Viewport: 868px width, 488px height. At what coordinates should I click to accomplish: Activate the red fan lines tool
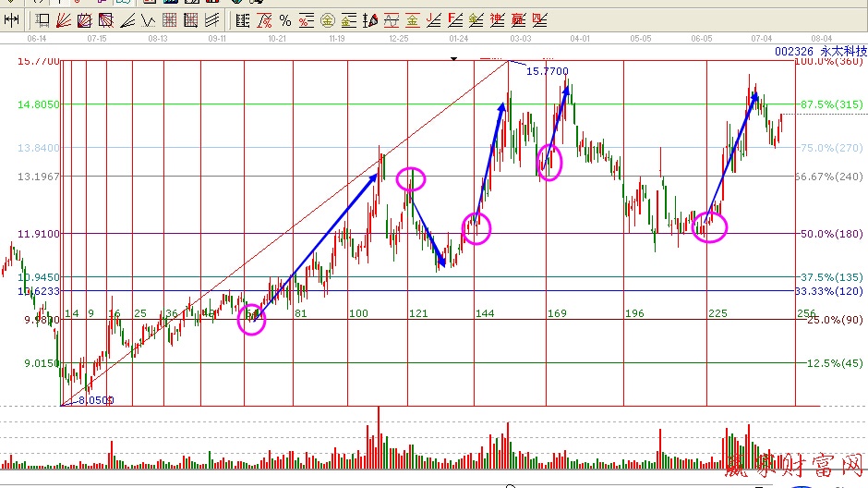(x=64, y=20)
